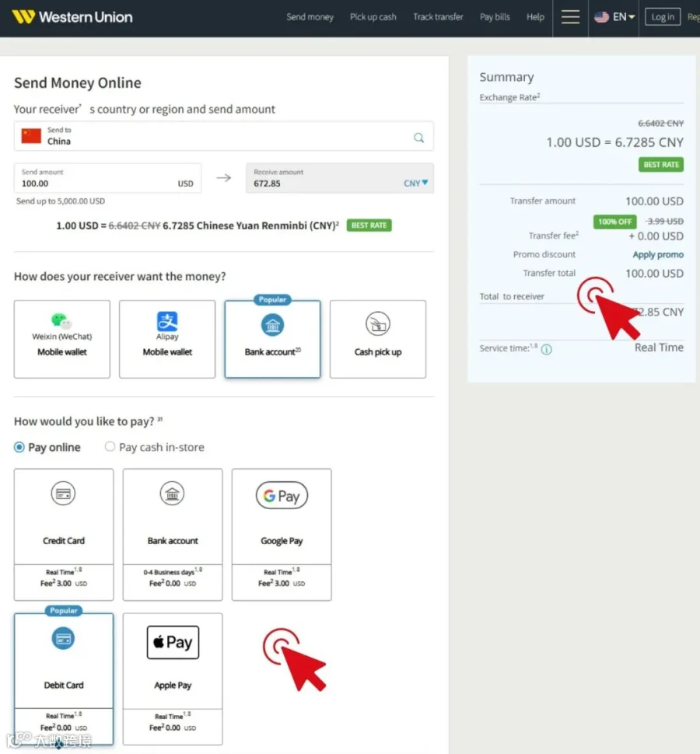Click the Service time info icon
Image resolution: width=700 pixels, height=754 pixels.
[x=547, y=350]
